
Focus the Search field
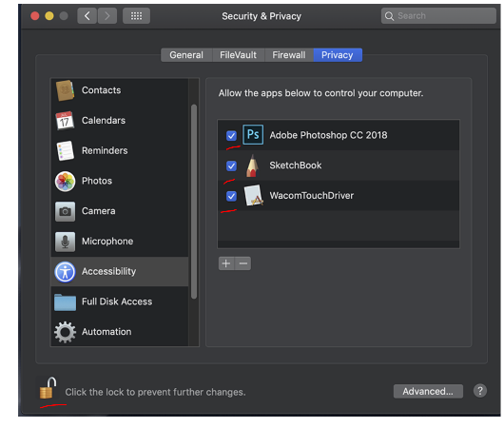point(438,16)
